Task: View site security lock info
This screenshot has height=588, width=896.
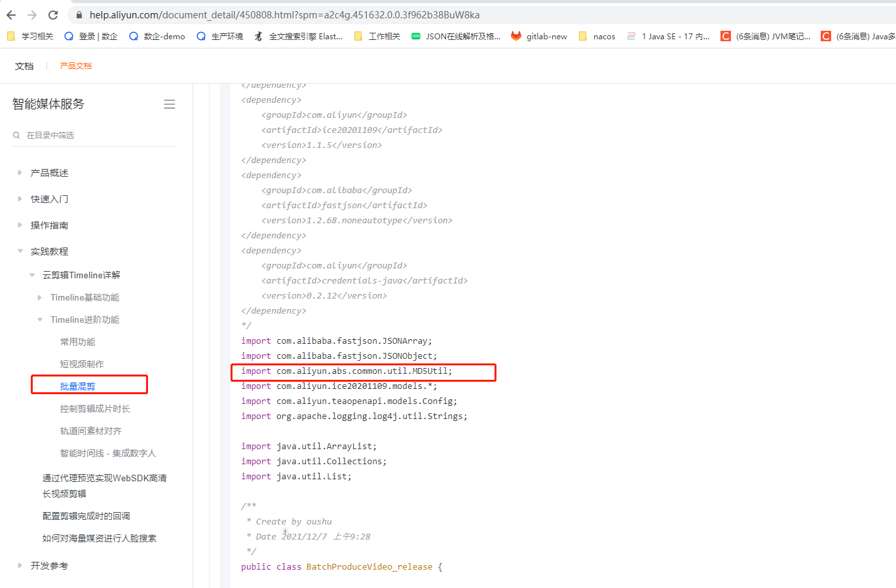Action: pos(79,14)
